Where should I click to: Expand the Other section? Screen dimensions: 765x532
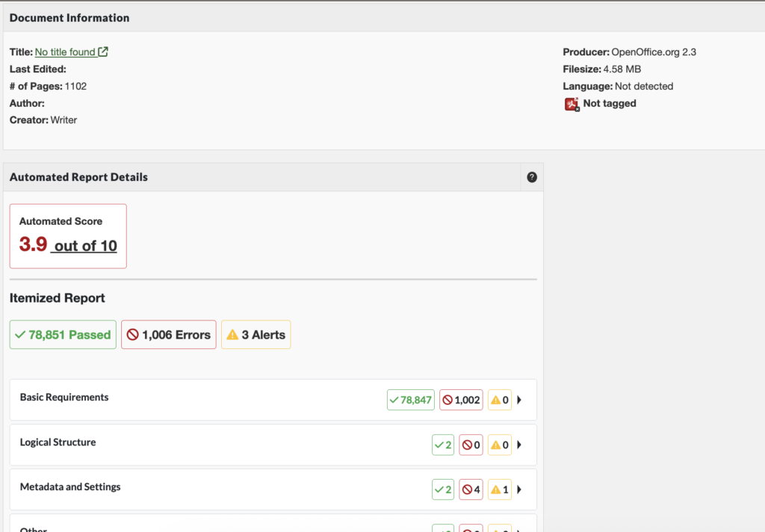pos(521,529)
